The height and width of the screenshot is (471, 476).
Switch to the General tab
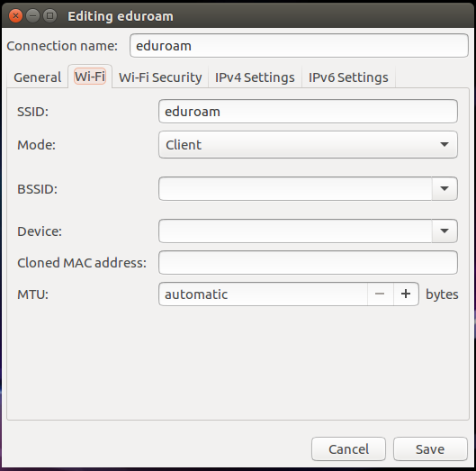point(37,77)
